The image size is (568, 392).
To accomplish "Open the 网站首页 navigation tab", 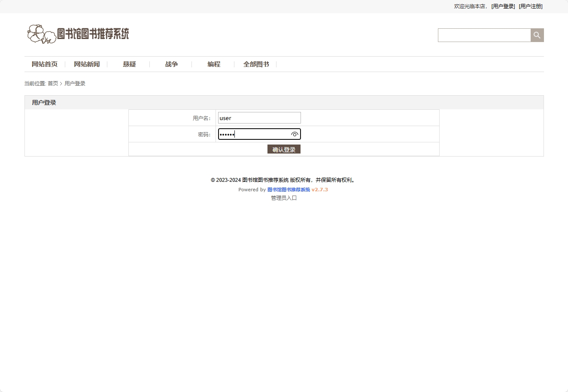I will pyautogui.click(x=45, y=64).
